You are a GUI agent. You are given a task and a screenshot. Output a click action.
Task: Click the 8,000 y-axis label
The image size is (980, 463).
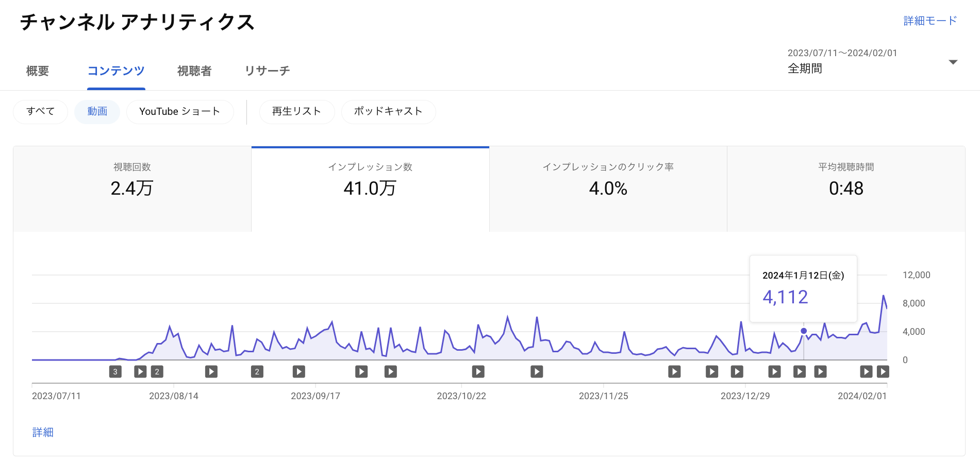tap(913, 303)
